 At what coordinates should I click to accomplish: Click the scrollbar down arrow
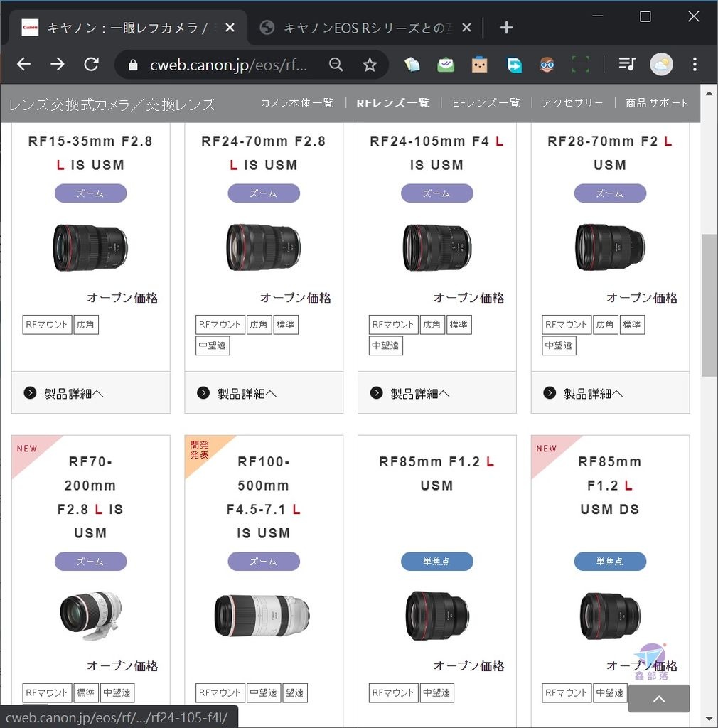709,719
